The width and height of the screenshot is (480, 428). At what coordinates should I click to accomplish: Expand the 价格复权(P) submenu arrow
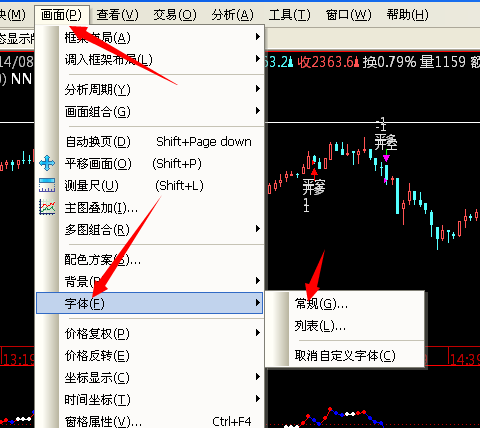point(258,333)
